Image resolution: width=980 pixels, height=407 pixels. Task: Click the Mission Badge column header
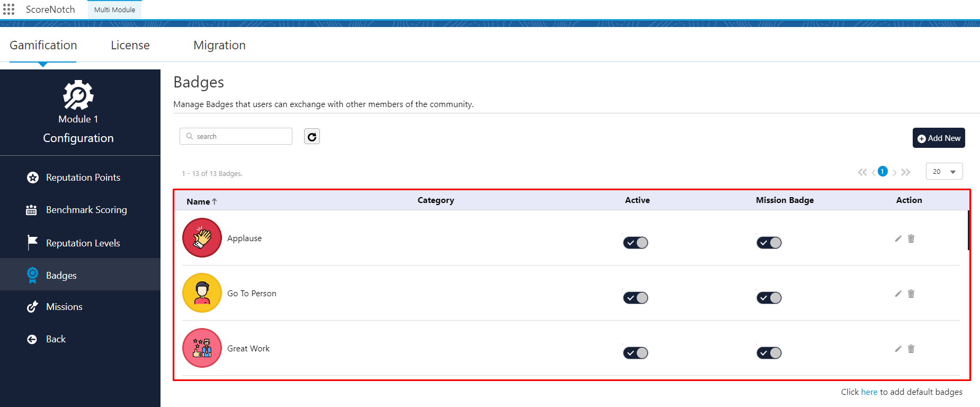click(x=785, y=200)
